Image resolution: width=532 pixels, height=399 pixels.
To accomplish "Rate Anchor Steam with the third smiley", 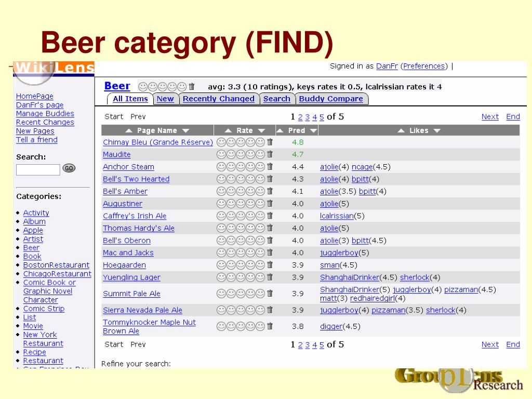I will click(241, 167).
